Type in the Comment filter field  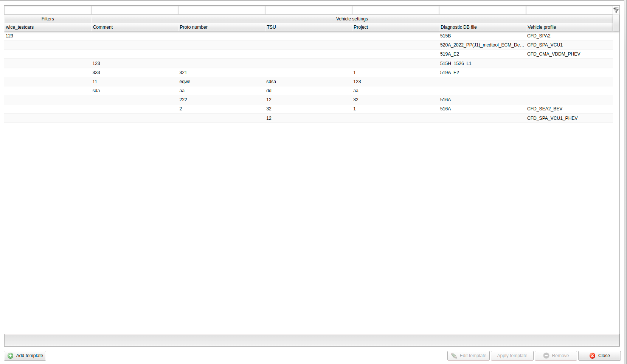point(134,10)
